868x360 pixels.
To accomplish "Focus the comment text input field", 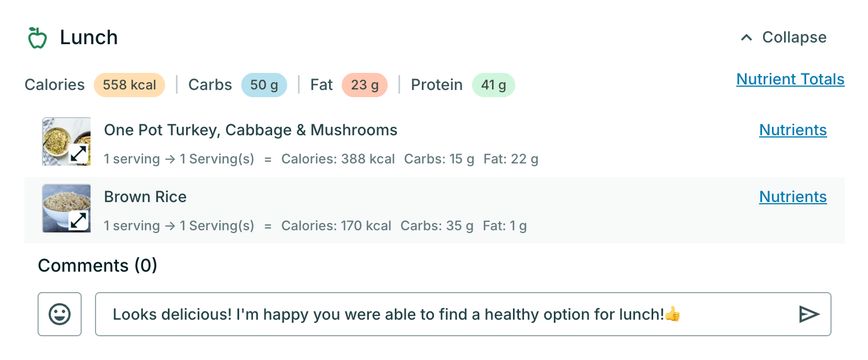I will (x=442, y=314).
